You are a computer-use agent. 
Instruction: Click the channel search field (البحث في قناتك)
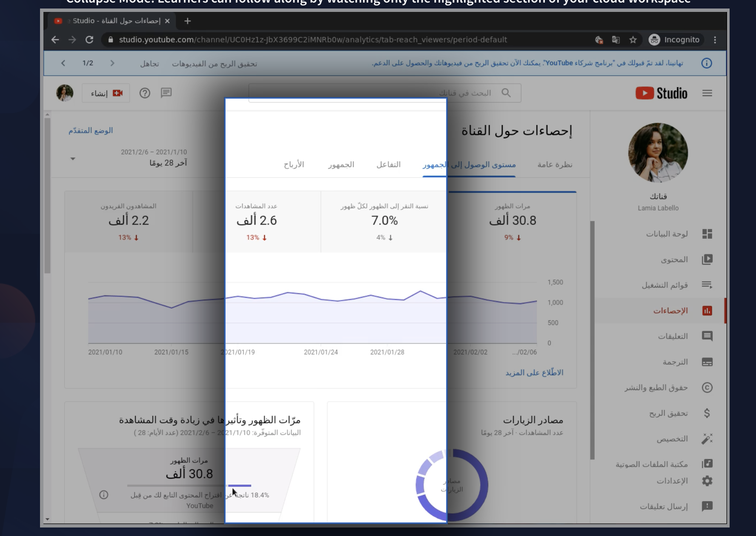point(385,93)
